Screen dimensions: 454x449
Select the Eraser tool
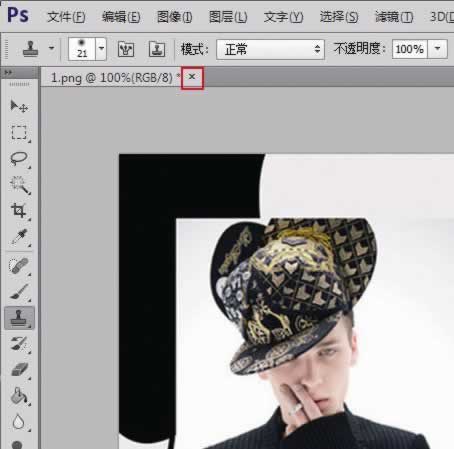pos(19,369)
